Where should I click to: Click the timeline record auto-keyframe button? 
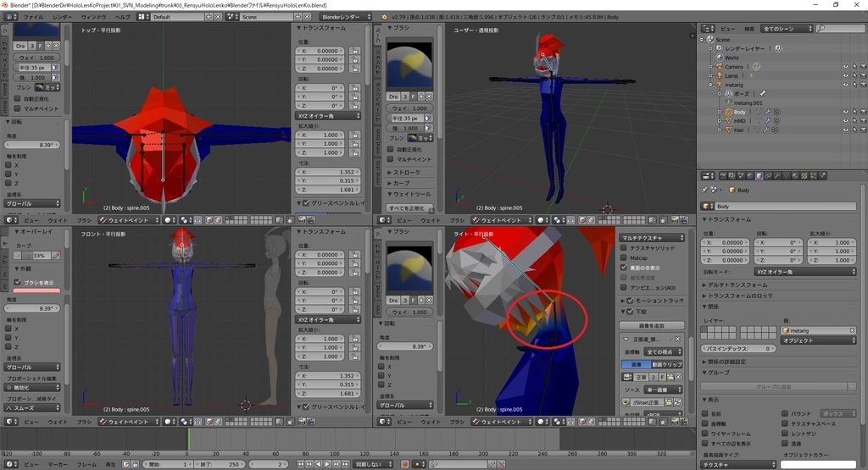(x=404, y=464)
